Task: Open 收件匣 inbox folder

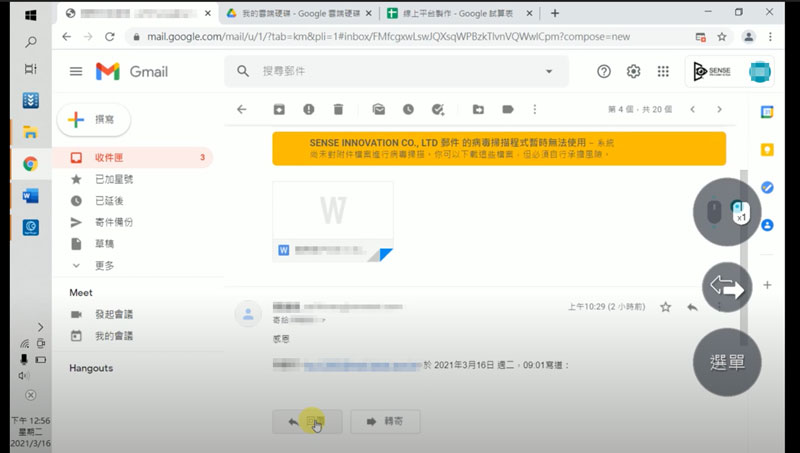Action: click(133, 158)
